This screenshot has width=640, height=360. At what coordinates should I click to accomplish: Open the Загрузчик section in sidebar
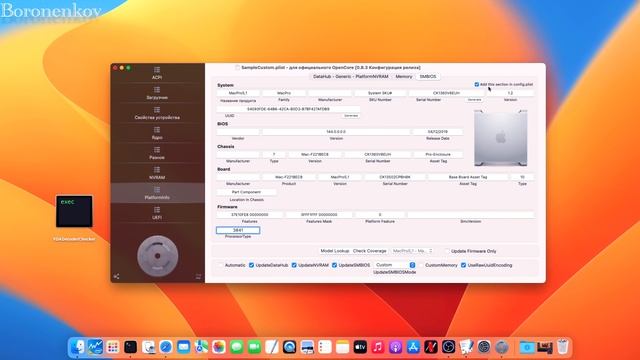coord(157,93)
